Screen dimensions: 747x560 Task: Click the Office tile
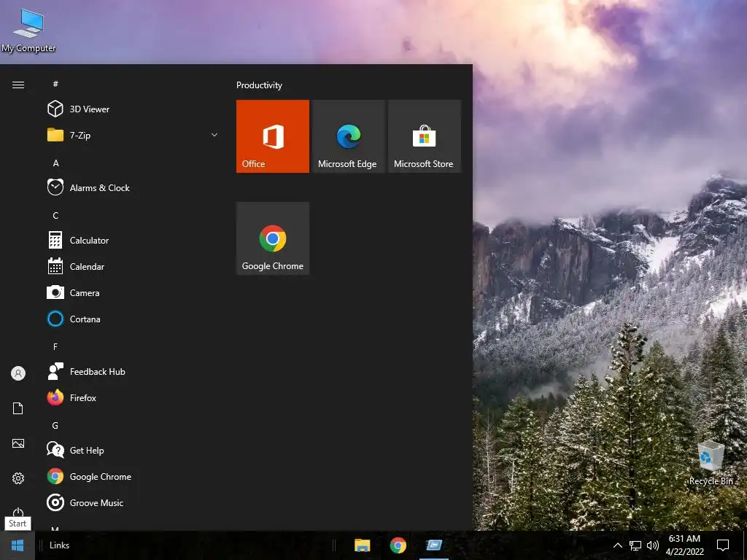click(x=273, y=136)
